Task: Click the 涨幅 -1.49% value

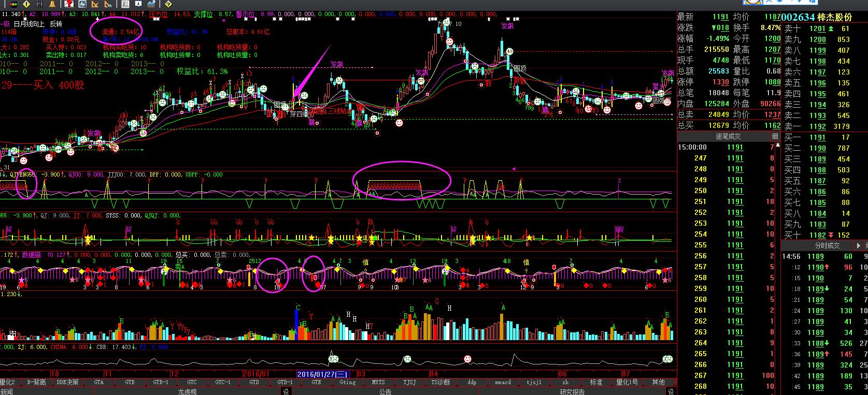Action: (718, 38)
